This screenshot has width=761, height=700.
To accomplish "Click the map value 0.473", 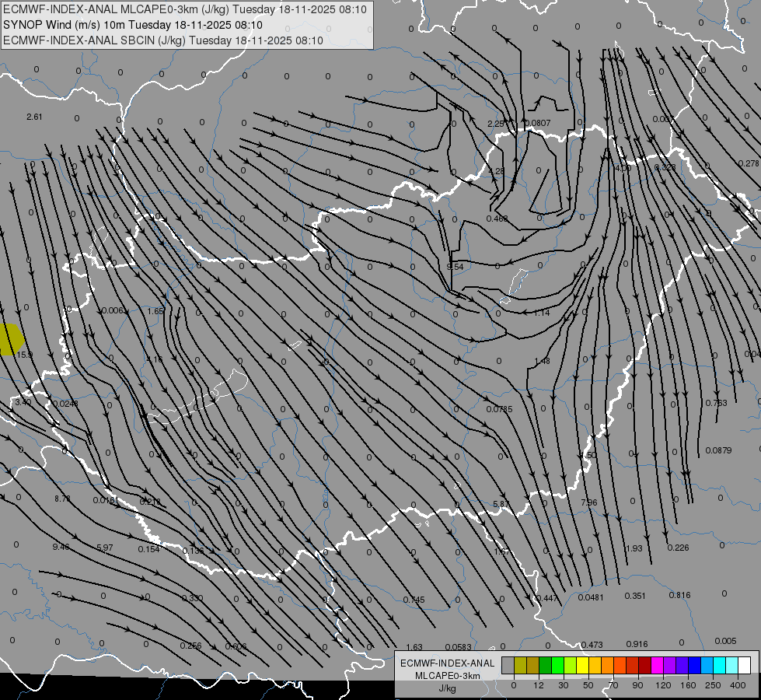I will coord(592,645).
